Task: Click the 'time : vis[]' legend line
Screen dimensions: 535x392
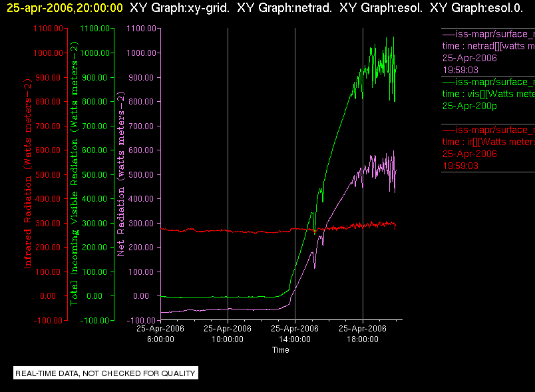Action: pyautogui.click(x=488, y=94)
